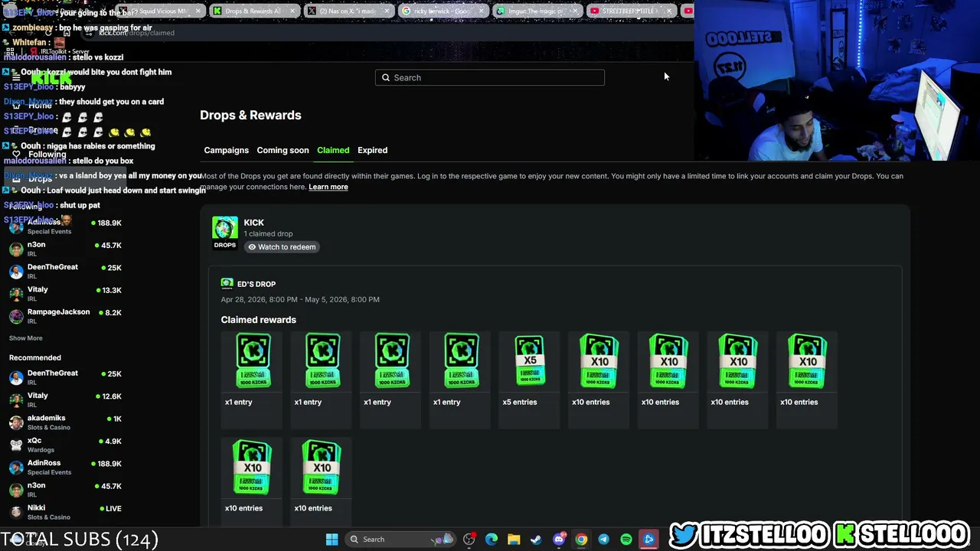The width and height of the screenshot is (980, 551).
Task: Close the Imgur browser tab
Action: [x=575, y=11]
